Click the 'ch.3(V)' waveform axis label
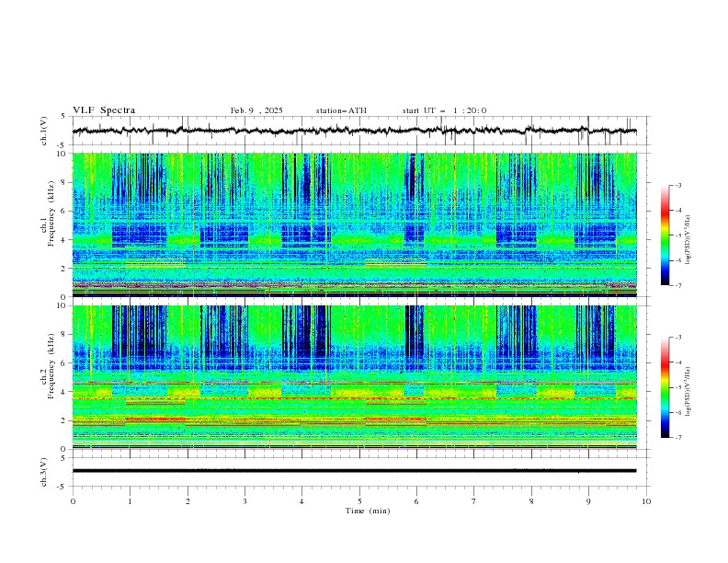The height and width of the screenshot is (563, 728). coord(44,472)
